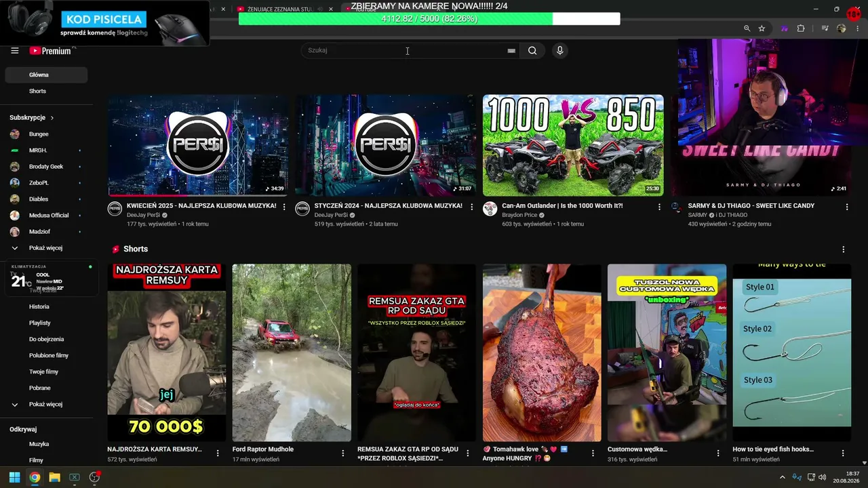868x488 pixels.
Task: Open the on-screen keyboard in search box
Action: coord(511,51)
